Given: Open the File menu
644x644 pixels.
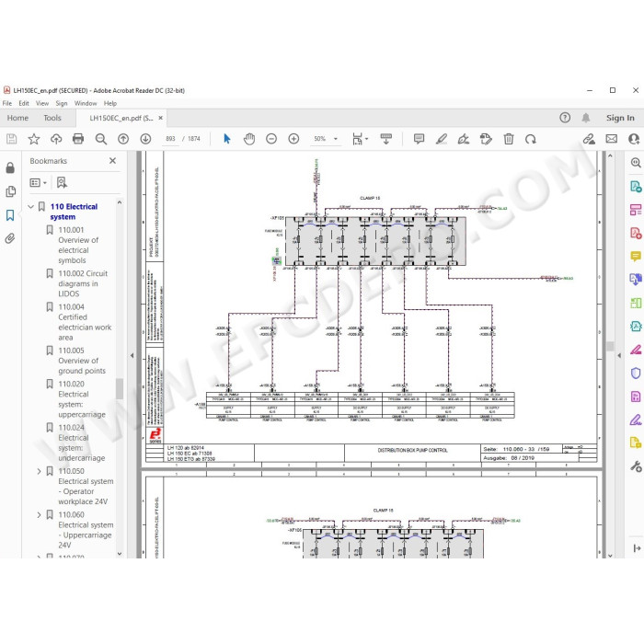Looking at the screenshot, I should point(7,103).
